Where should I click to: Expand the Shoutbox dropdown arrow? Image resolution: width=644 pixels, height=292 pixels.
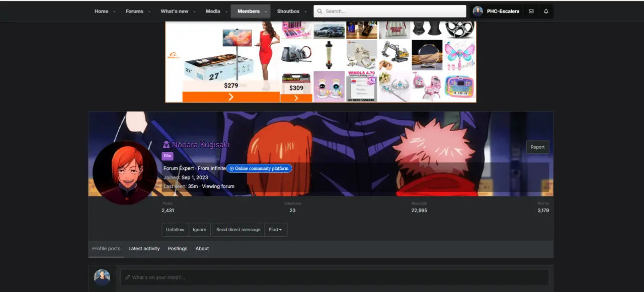coord(305,12)
